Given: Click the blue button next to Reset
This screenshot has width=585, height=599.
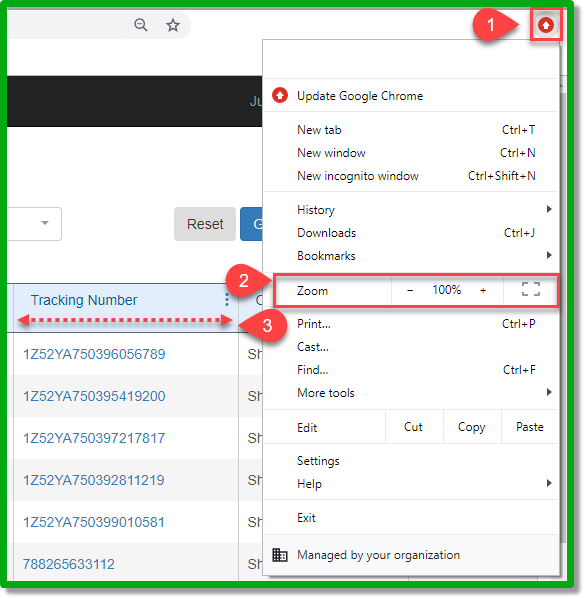Looking at the screenshot, I should click(251, 224).
